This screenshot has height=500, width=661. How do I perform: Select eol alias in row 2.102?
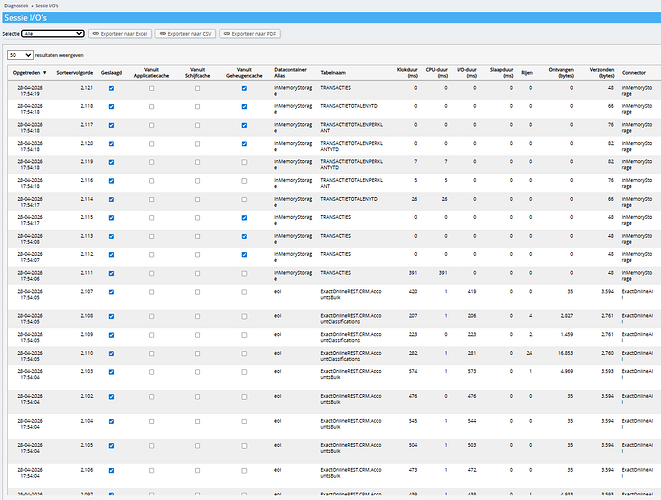[277, 396]
